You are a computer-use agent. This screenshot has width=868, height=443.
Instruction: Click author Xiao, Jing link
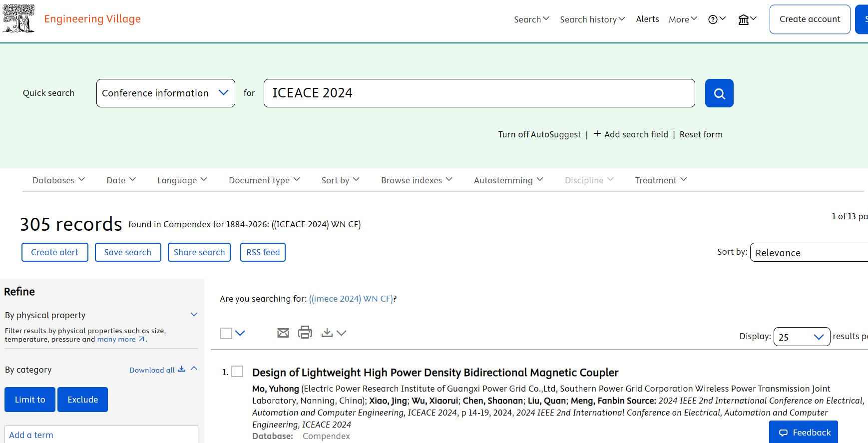[388, 401]
